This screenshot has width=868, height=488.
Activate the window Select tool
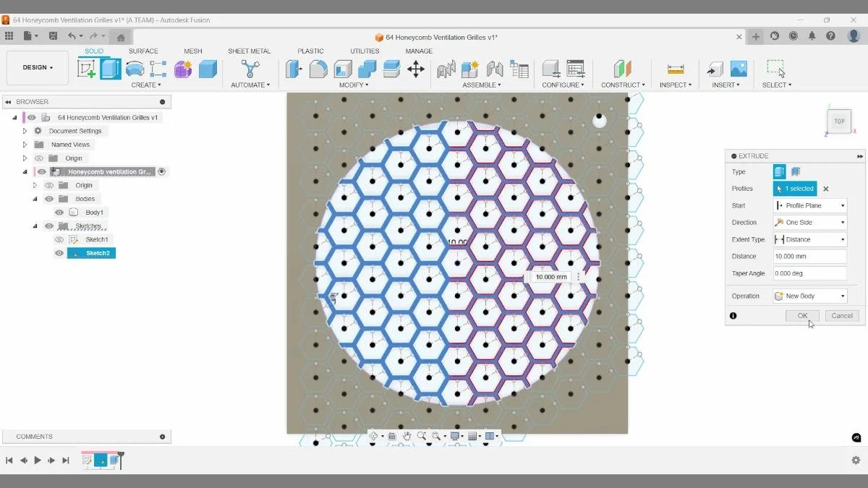coord(776,69)
